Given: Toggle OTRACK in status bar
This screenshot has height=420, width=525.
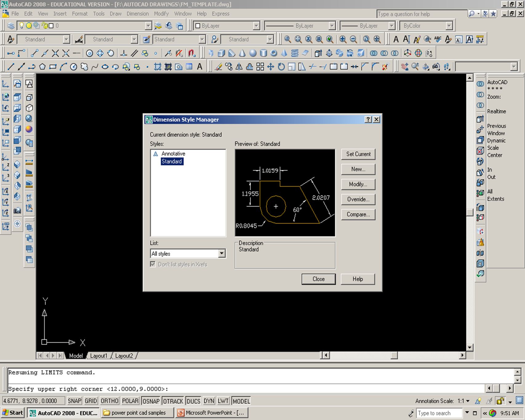Looking at the screenshot, I should coord(173,401).
